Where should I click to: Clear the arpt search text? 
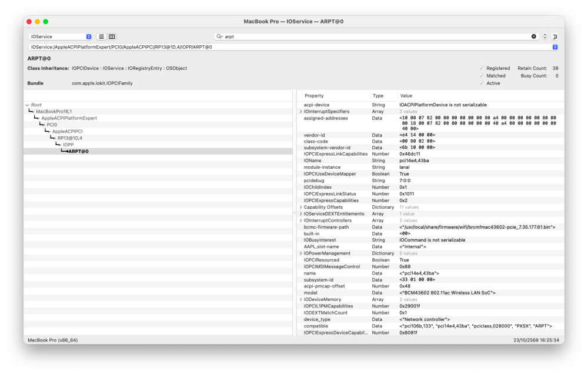pyautogui.click(x=534, y=37)
